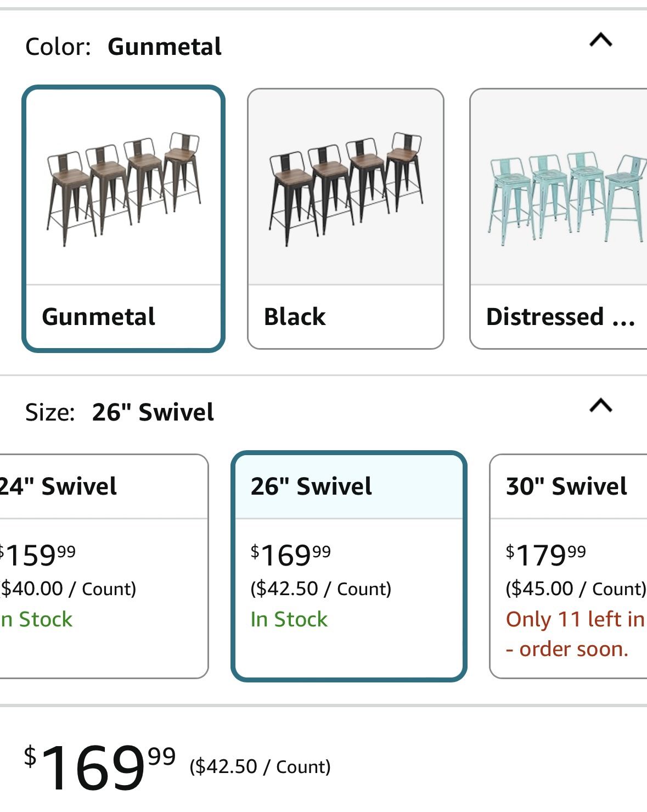This screenshot has height=812, width=647.
Task: Click In Stock text in 26" Swivel card
Action: pyautogui.click(x=289, y=619)
